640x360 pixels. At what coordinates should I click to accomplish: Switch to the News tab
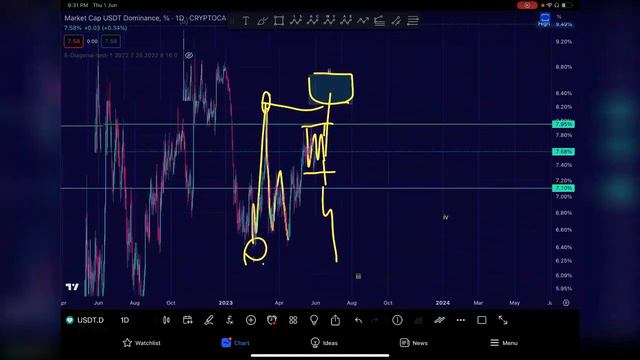[x=414, y=343]
